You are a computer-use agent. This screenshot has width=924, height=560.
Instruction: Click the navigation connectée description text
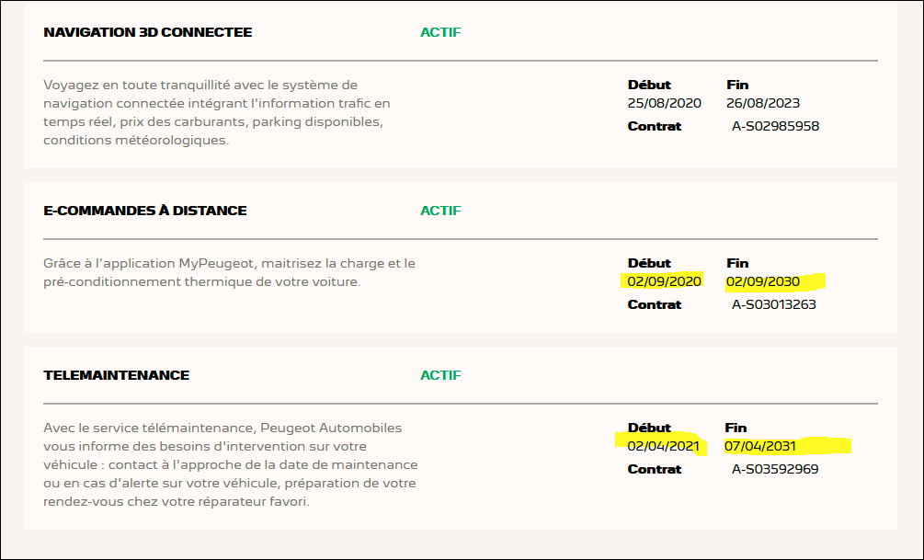[217, 112]
